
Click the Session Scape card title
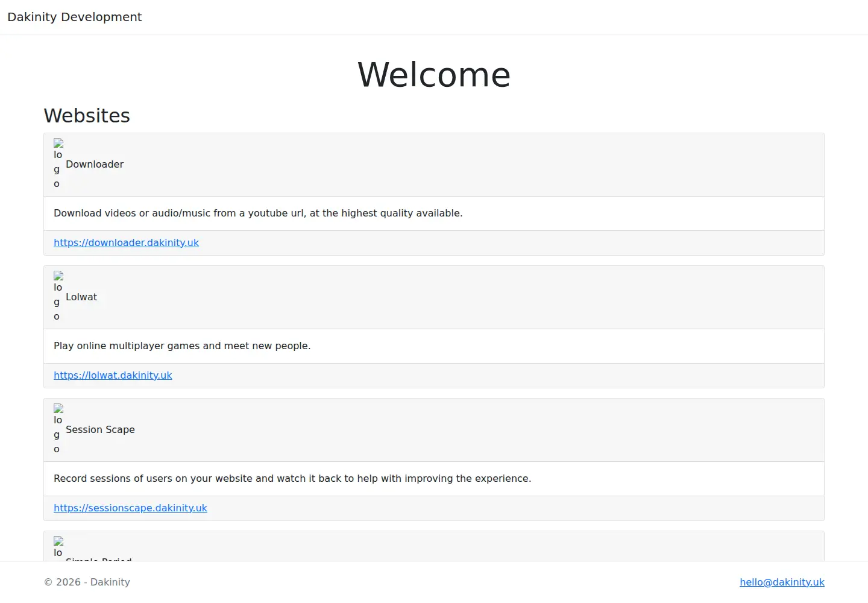point(100,429)
